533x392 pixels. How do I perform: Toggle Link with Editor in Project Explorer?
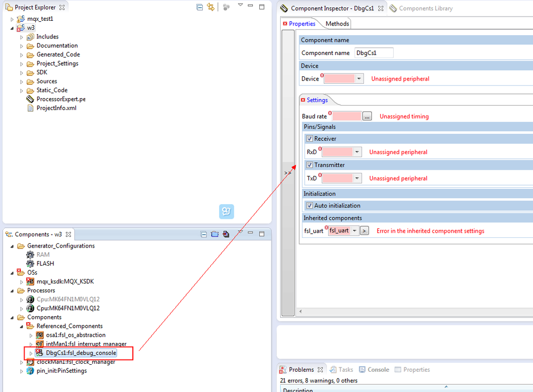click(x=211, y=7)
